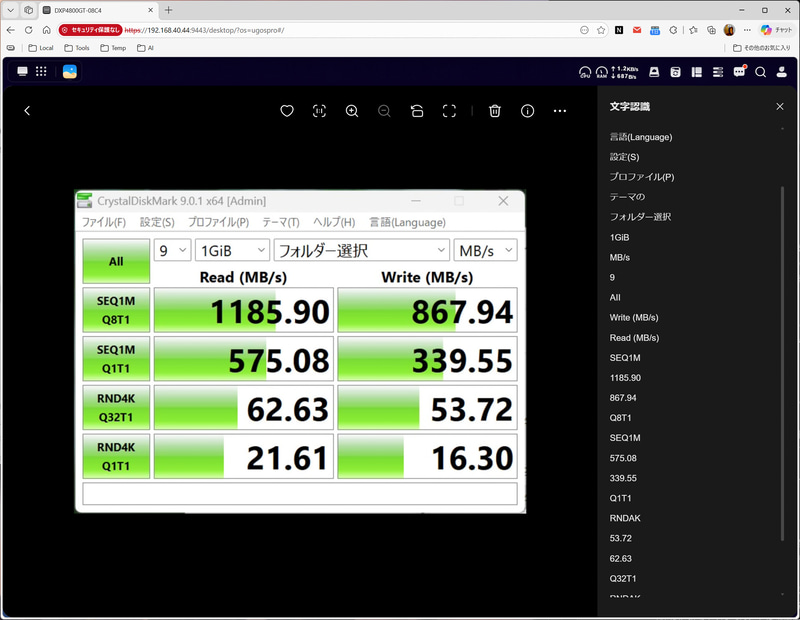Open the Copilot チャット button

(x=776, y=30)
